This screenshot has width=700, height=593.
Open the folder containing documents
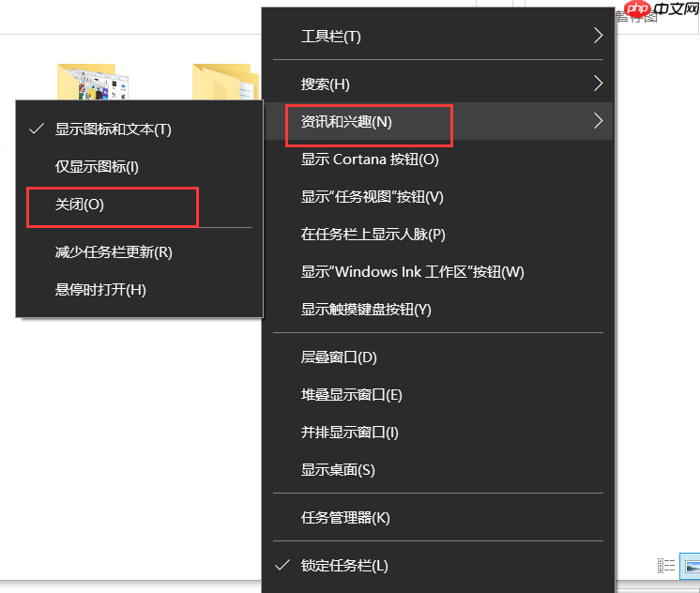tap(226, 82)
